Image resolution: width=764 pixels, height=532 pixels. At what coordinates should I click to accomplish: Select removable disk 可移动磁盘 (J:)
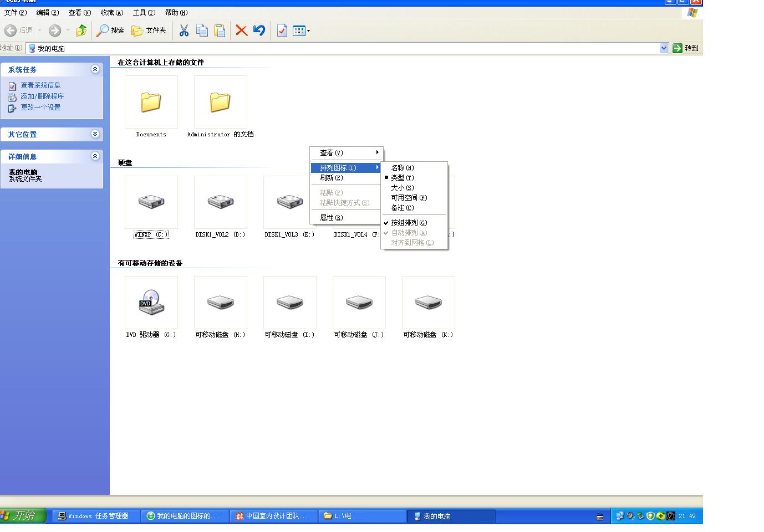click(x=359, y=307)
